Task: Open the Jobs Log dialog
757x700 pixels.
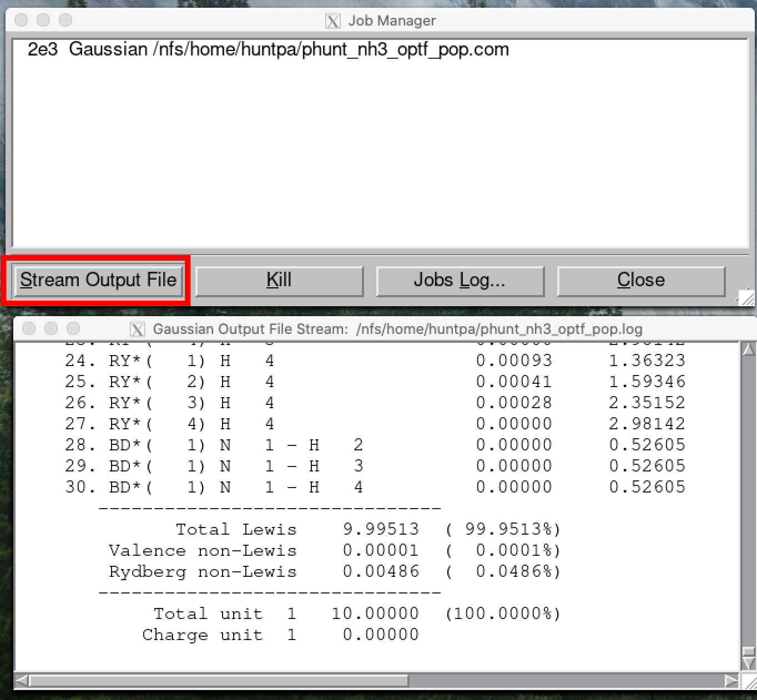Action: [460, 281]
